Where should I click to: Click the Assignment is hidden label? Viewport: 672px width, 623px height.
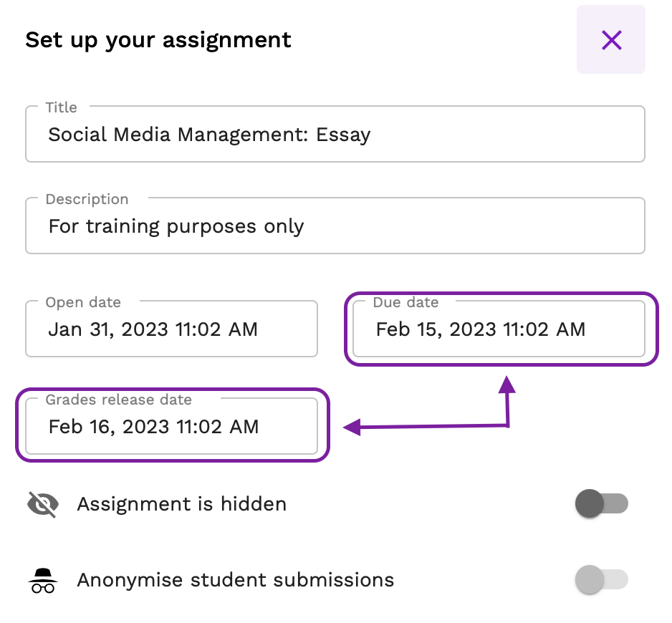(x=182, y=504)
